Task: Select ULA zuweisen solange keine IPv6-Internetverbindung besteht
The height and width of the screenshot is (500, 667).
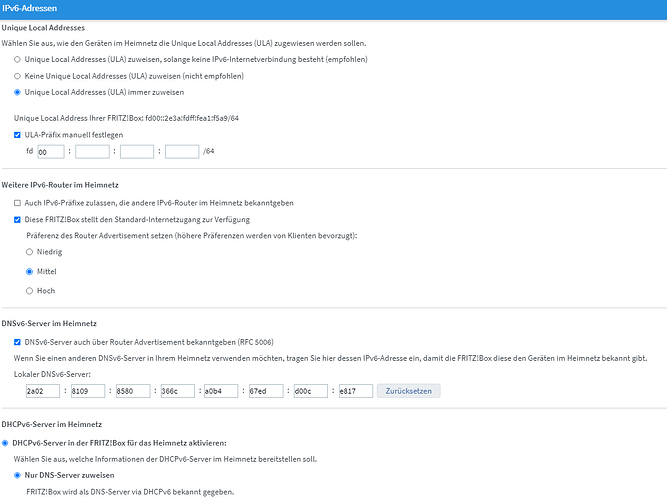Action: [18, 60]
